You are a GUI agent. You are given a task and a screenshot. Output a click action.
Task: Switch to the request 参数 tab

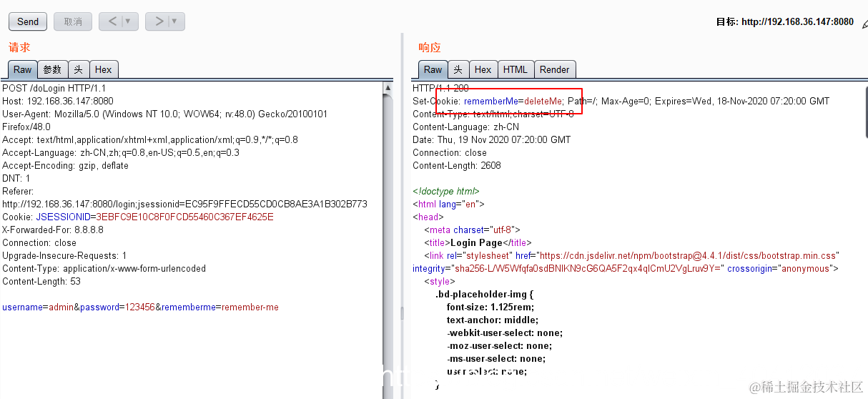coord(52,69)
